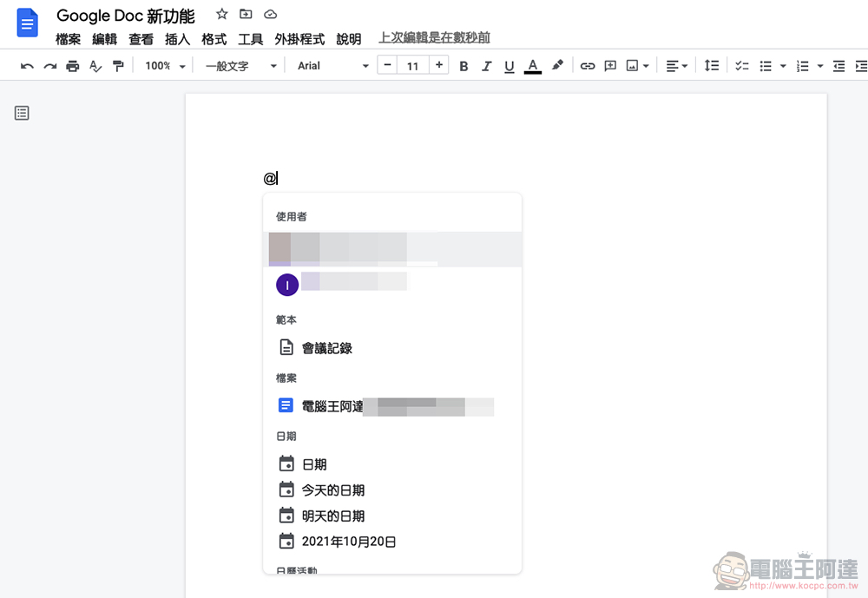Insert a link
The width and height of the screenshot is (868, 598).
[x=588, y=66]
